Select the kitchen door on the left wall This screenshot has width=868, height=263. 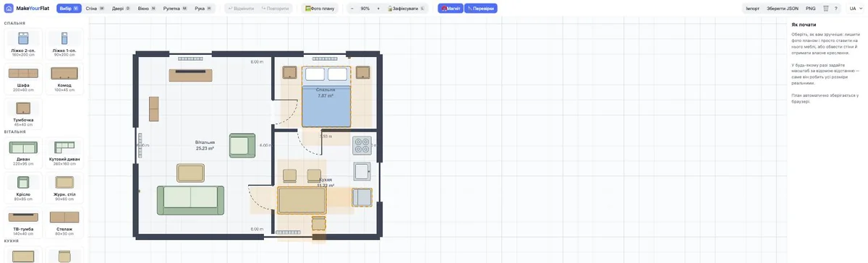tap(262, 197)
